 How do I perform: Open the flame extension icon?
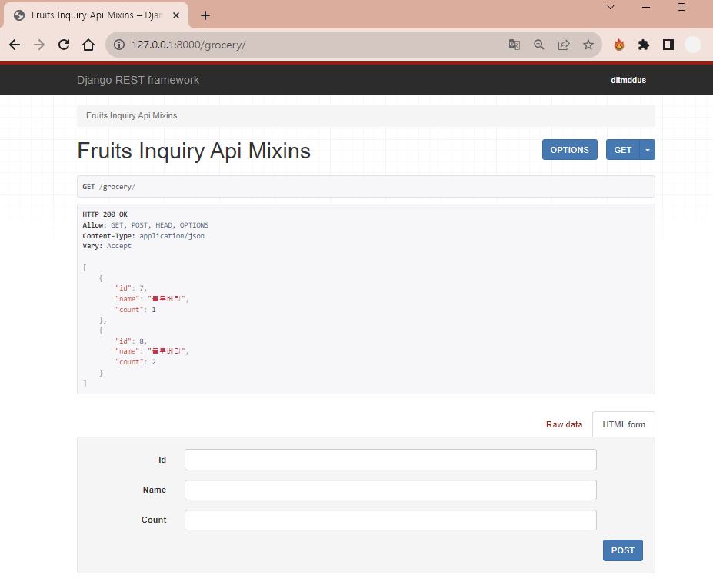point(619,45)
